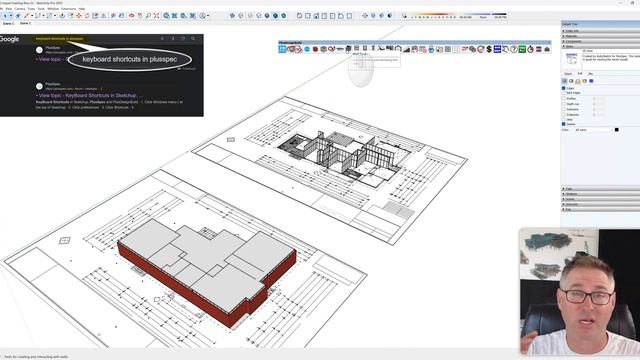Image resolution: width=640 pixels, height=360 pixels.
Task: Activate the Line drawing tool
Action: point(27,16)
